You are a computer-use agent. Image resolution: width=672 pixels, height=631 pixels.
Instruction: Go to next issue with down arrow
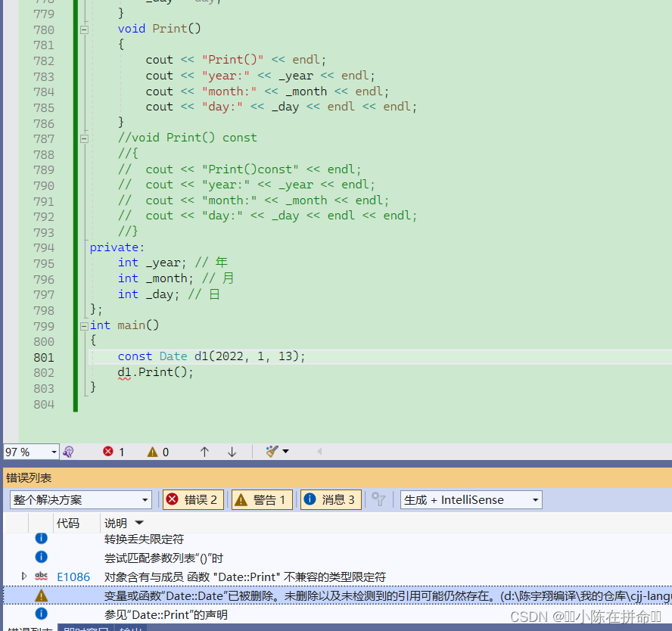coord(232,452)
